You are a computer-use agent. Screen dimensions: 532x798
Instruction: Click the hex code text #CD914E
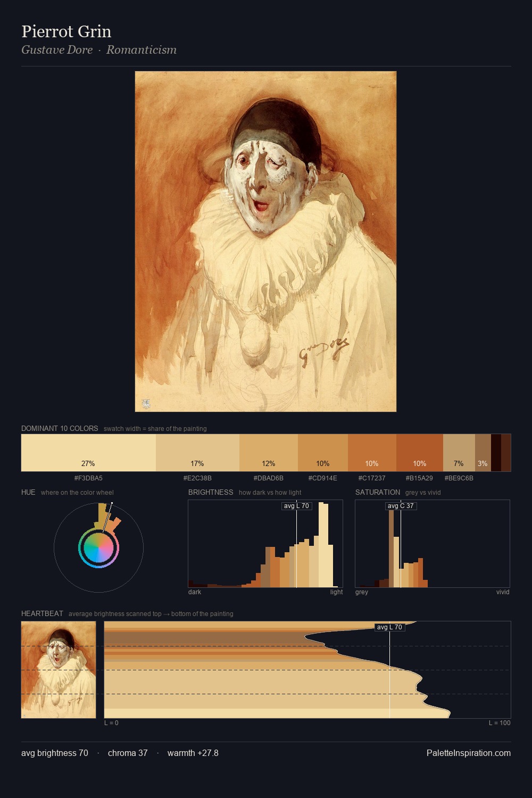click(323, 478)
